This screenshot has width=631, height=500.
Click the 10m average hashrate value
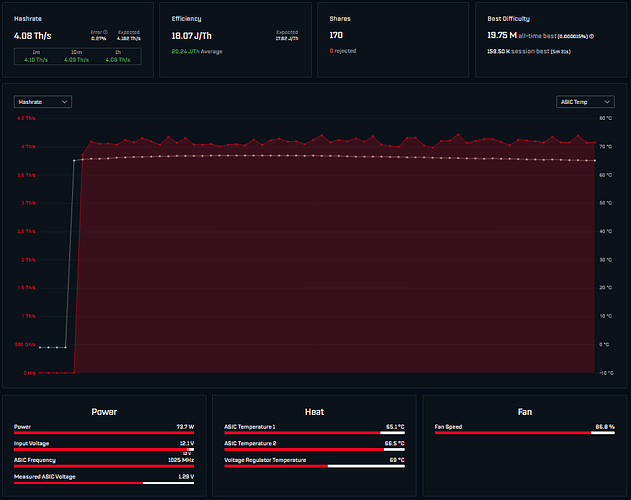76,60
